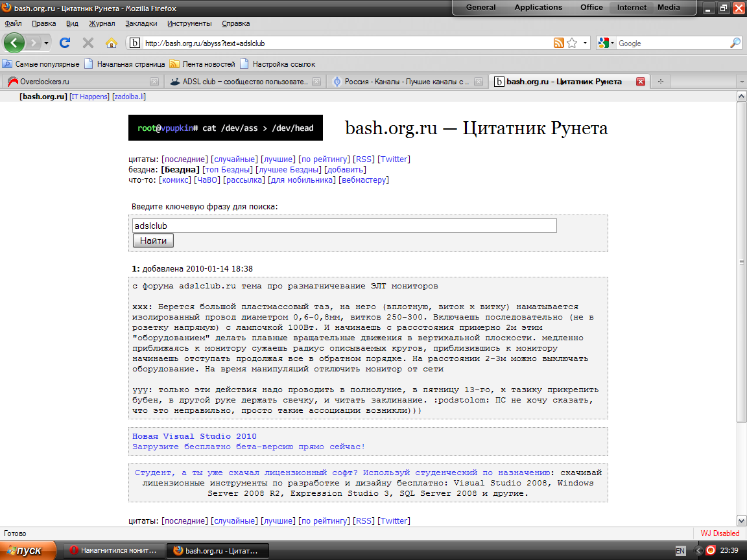
Task: Open the комикс link
Action: [175, 180]
